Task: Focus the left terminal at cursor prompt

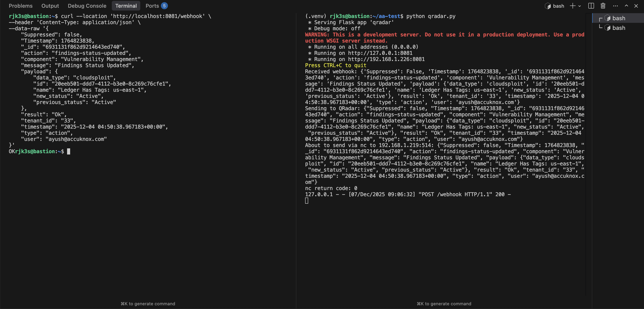Action: click(69, 151)
